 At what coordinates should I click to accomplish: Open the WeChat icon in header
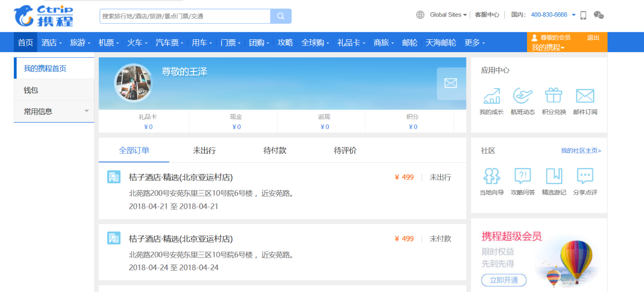click(x=599, y=15)
